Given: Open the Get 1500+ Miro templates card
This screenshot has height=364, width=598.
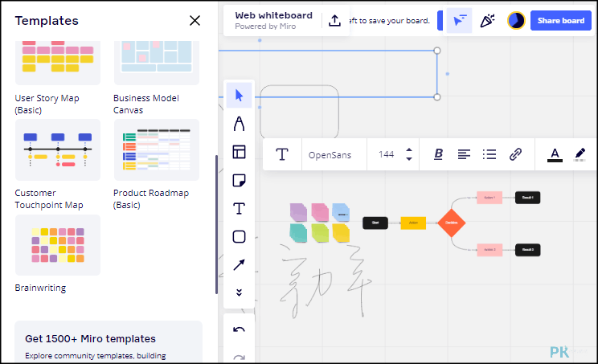Looking at the screenshot, I should pyautogui.click(x=109, y=342).
